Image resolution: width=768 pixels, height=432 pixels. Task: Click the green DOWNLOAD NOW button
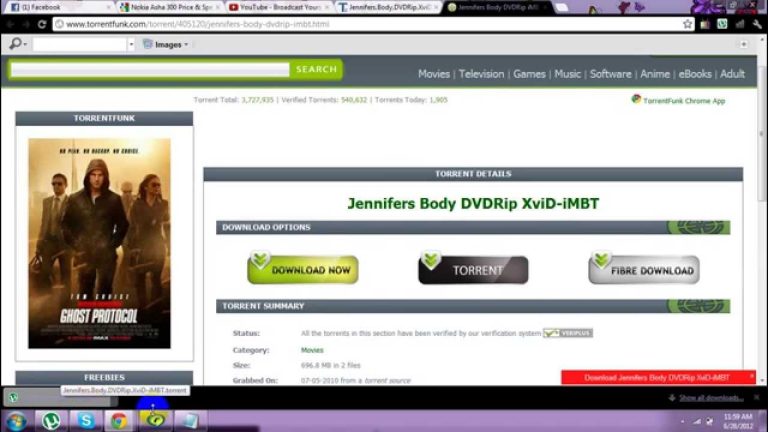click(303, 268)
